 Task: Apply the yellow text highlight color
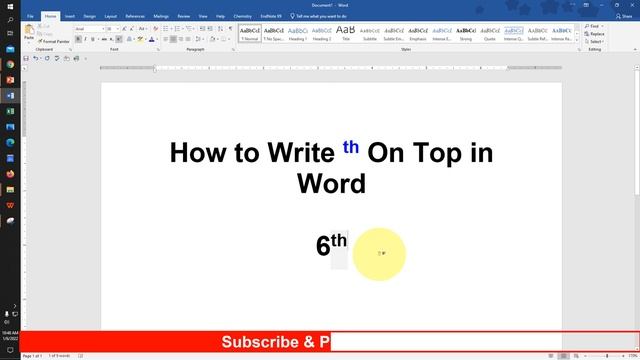point(140,39)
